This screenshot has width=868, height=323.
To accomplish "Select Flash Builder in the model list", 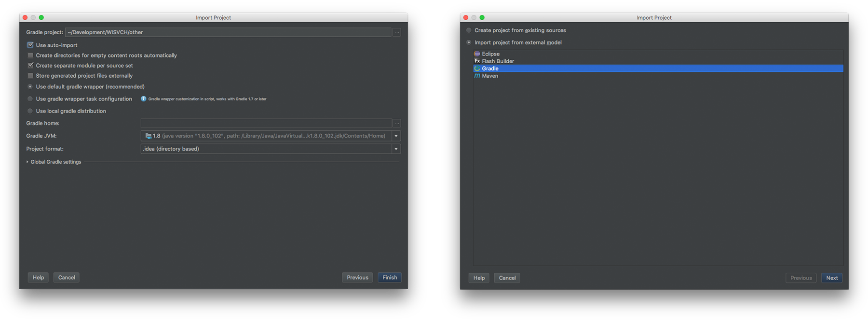I will pos(658,61).
